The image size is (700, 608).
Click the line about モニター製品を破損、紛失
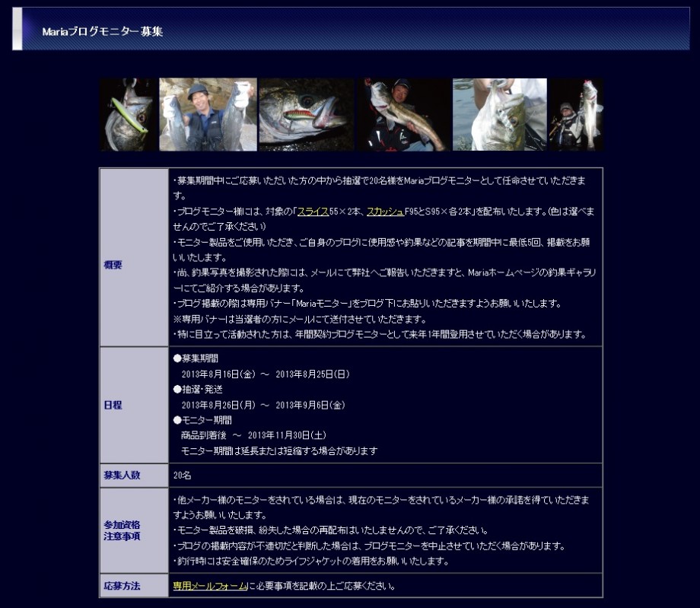click(x=331, y=530)
